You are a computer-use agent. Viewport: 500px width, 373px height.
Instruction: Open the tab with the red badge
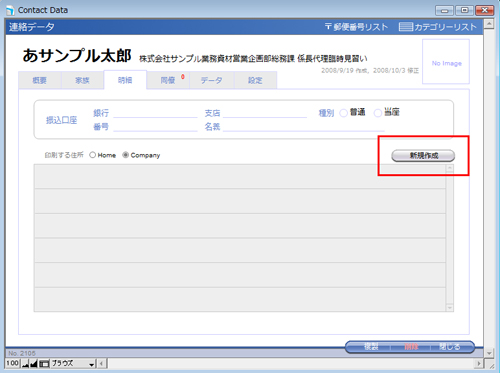tap(168, 80)
